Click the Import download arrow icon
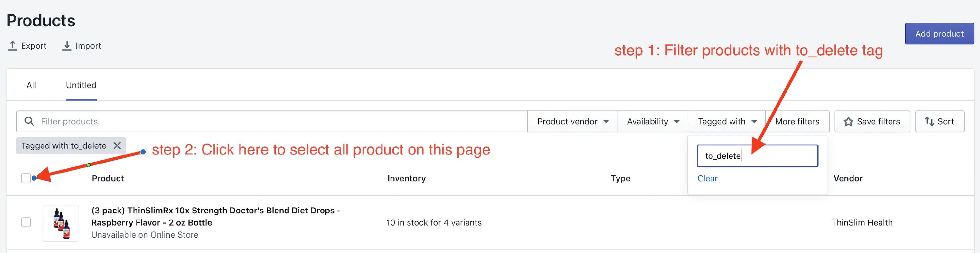 67,46
